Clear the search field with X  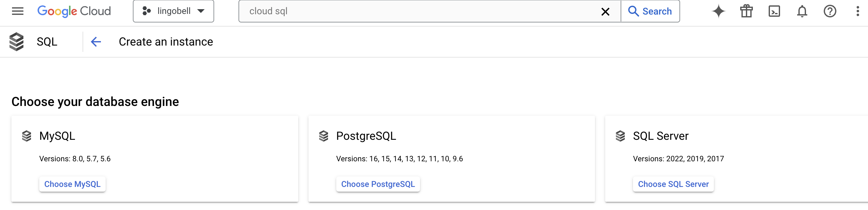point(605,11)
